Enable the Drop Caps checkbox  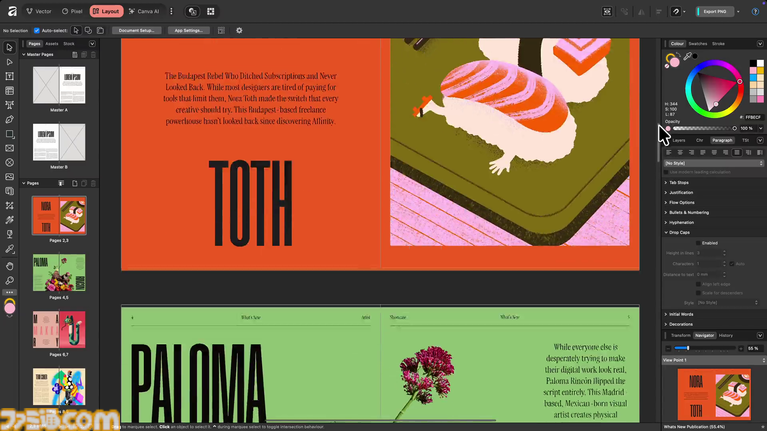tap(698, 242)
